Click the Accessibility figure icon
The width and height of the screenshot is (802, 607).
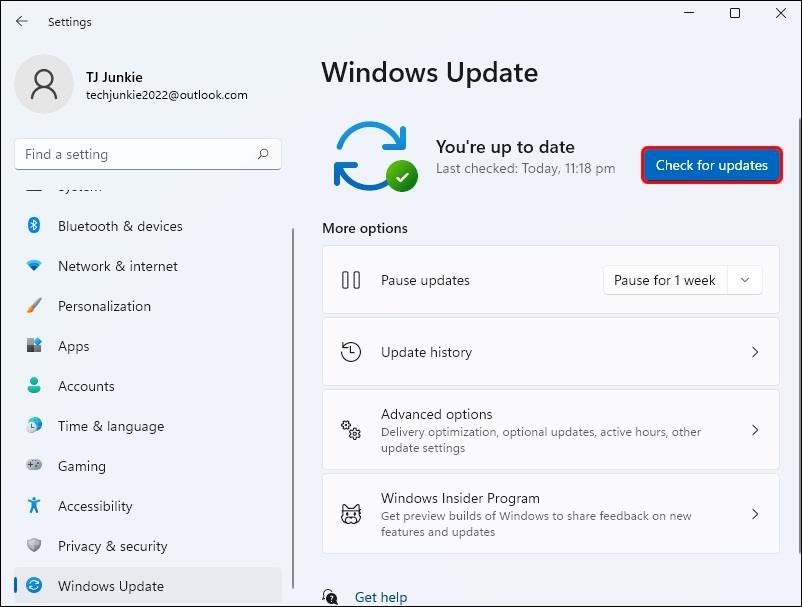(x=34, y=506)
